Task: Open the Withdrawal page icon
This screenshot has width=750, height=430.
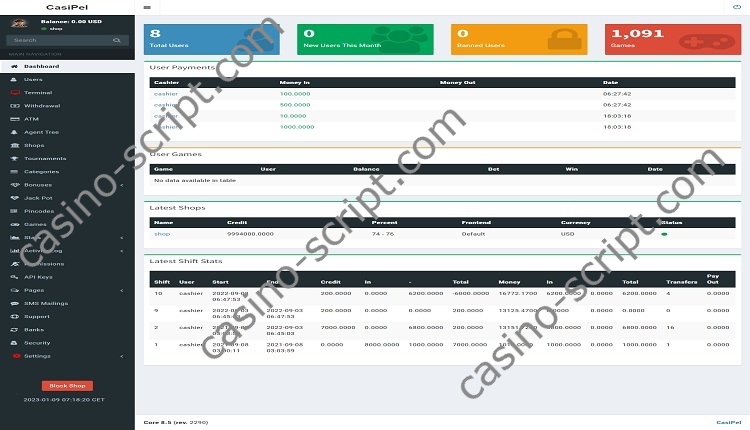Action: pyautogui.click(x=14, y=105)
